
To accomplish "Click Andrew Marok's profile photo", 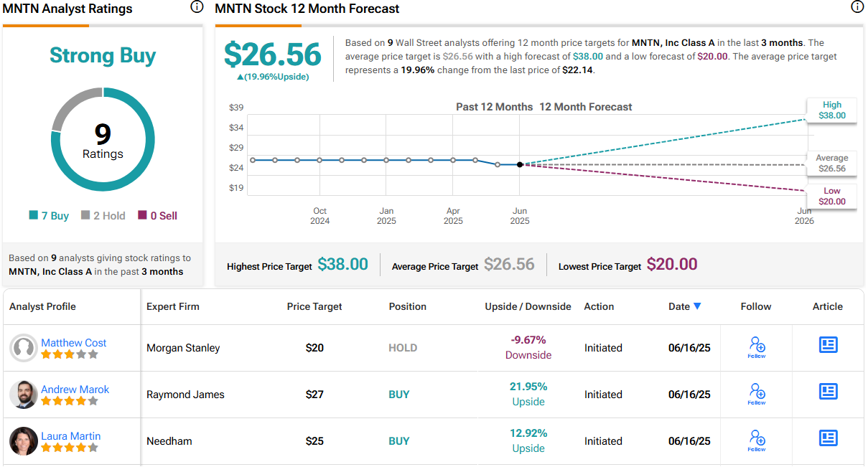I will tap(24, 395).
